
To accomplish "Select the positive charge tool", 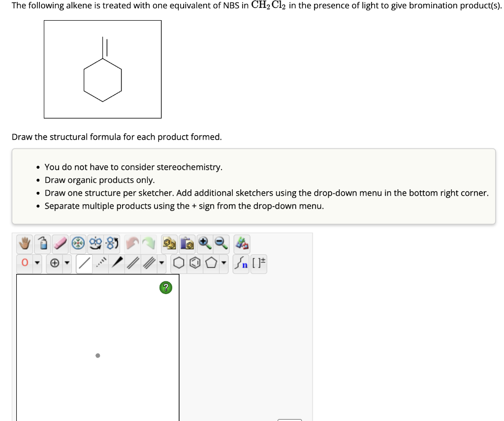I will coord(55,263).
